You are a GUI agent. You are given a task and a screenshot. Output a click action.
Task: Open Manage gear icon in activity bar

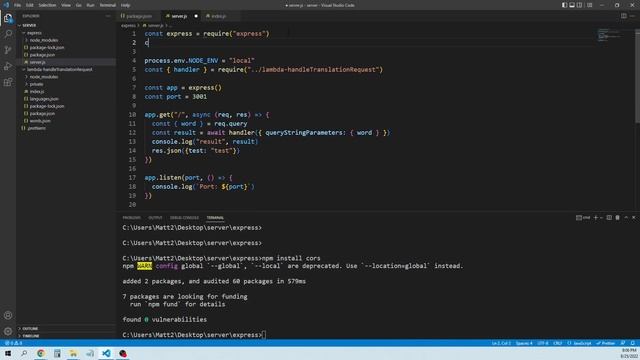tap(8, 331)
